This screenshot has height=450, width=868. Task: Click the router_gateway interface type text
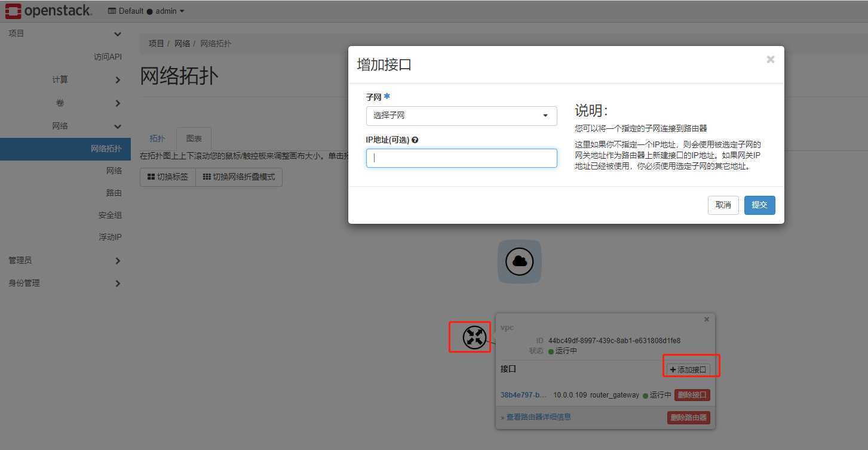click(x=615, y=395)
